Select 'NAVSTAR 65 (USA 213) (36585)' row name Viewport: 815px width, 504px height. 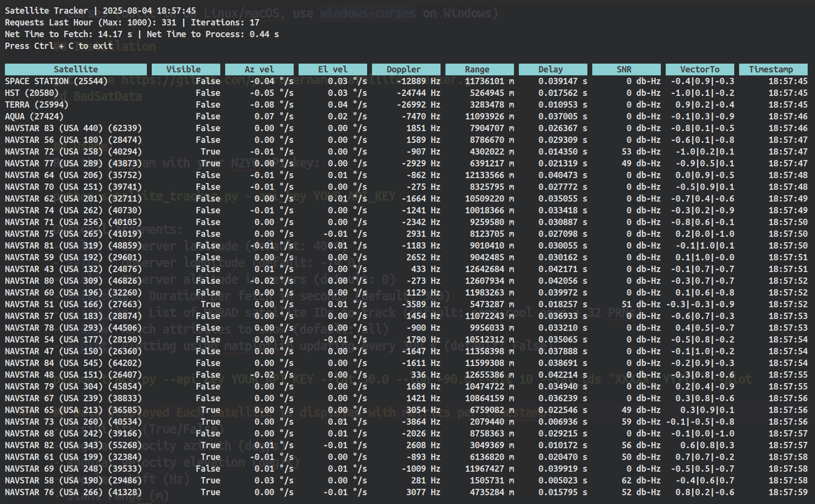[73, 410]
